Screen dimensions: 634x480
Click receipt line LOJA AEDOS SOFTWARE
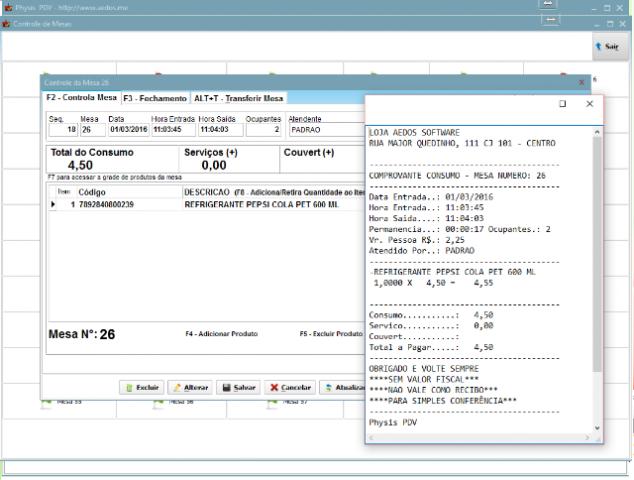(x=414, y=133)
